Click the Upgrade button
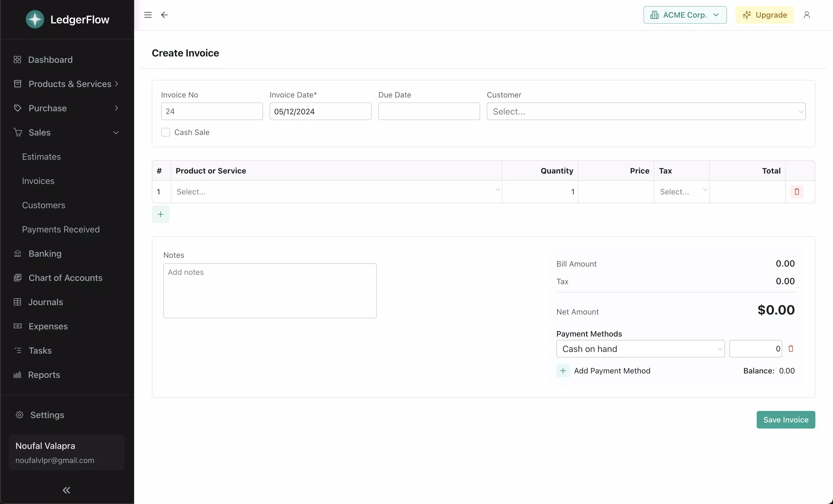The image size is (833, 504). [x=764, y=15]
